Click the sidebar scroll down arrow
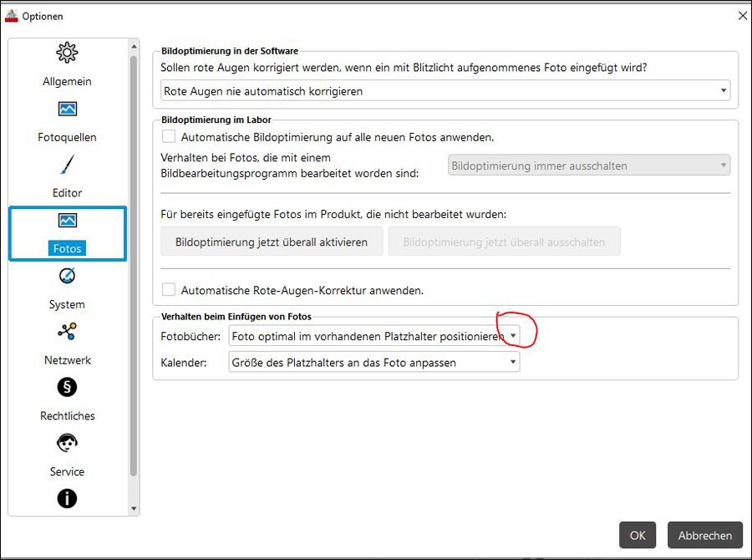This screenshot has height=560, width=752. click(134, 509)
